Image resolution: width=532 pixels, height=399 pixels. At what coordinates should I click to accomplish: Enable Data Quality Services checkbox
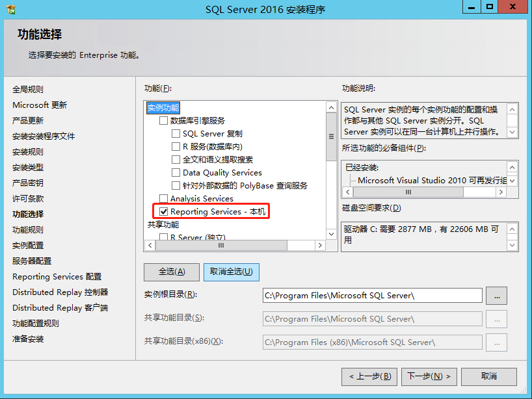click(x=176, y=173)
